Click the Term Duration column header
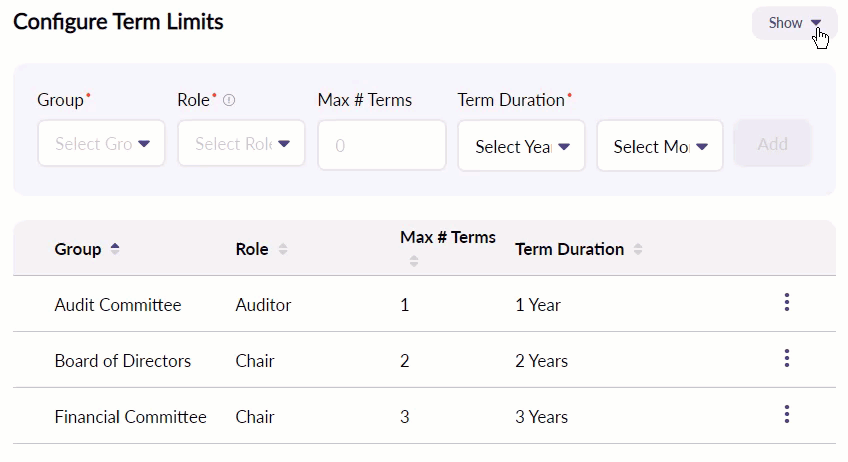Screen dimensions: 848x462 569,249
